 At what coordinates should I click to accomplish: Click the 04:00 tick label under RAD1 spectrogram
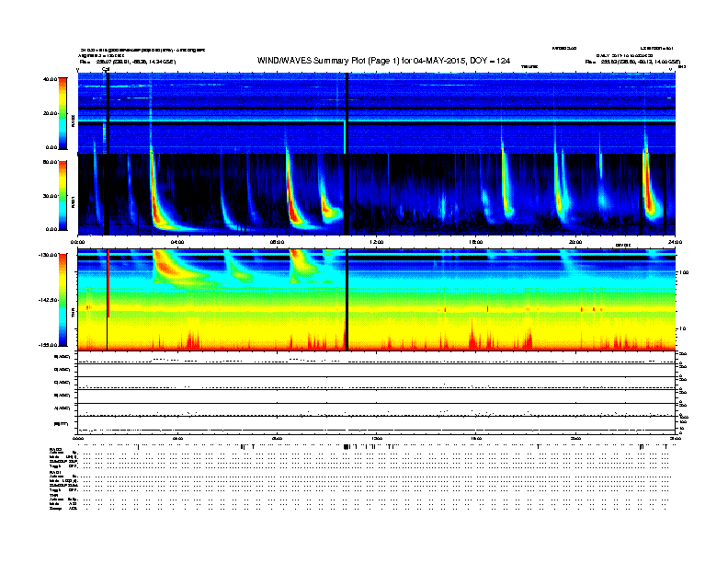(x=177, y=242)
